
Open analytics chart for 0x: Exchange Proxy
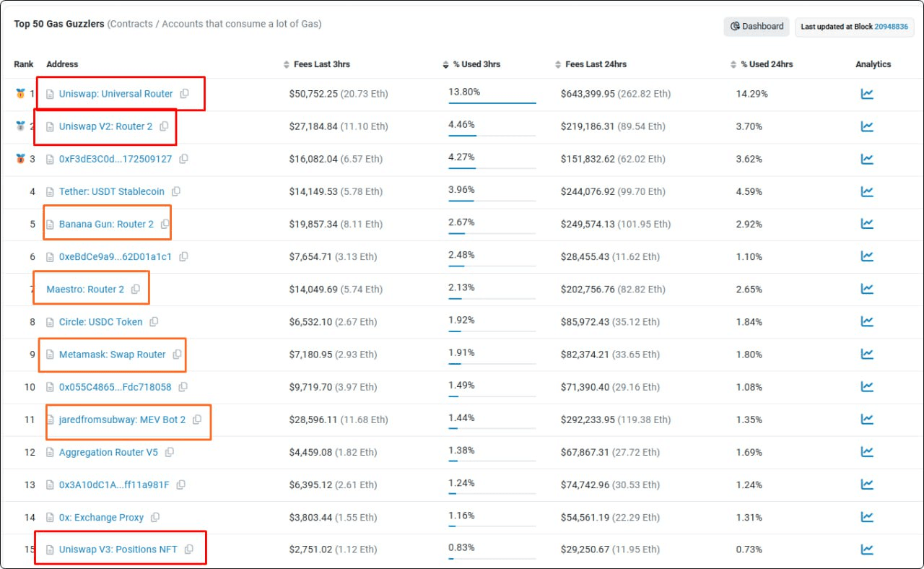[x=867, y=517]
